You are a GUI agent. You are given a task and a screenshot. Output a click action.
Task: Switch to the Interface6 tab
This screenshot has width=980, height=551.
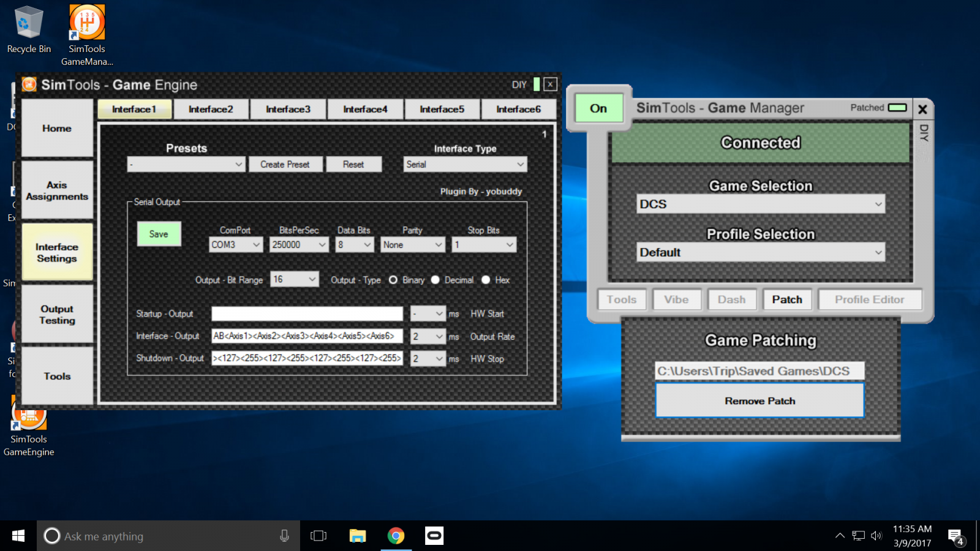point(518,109)
